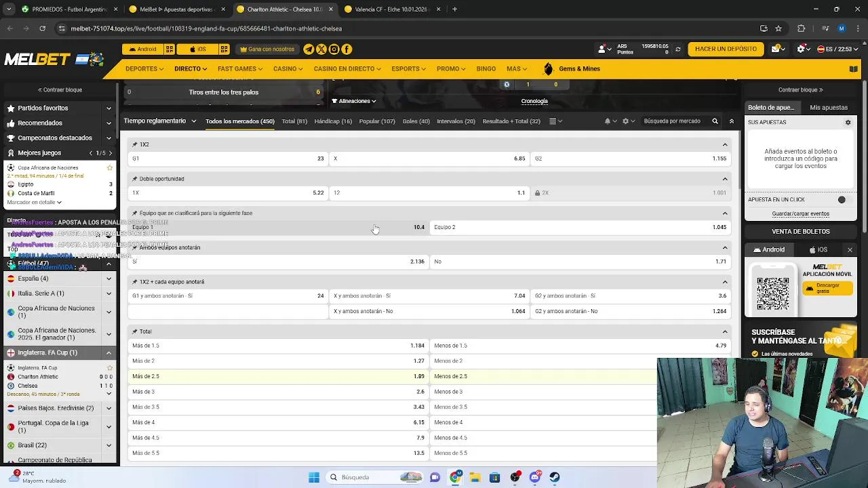The image size is (868, 488).
Task: Open the CASINO menu
Action: (x=289, y=68)
